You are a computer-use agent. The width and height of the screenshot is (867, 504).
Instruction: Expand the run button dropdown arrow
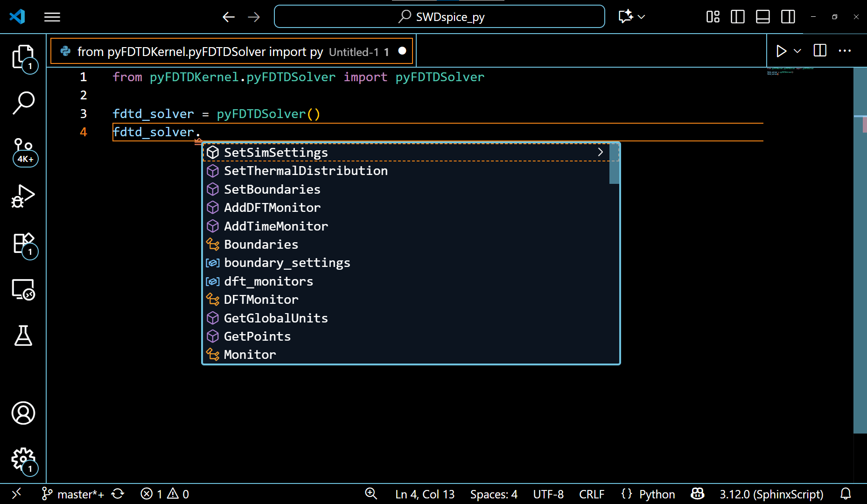[x=797, y=51]
